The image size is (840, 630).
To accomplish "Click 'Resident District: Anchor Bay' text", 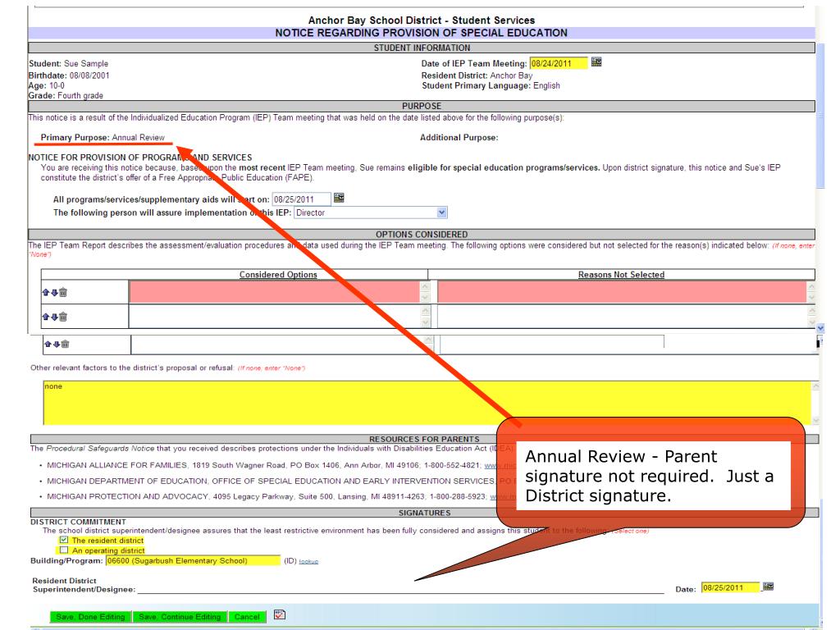I will [x=477, y=75].
